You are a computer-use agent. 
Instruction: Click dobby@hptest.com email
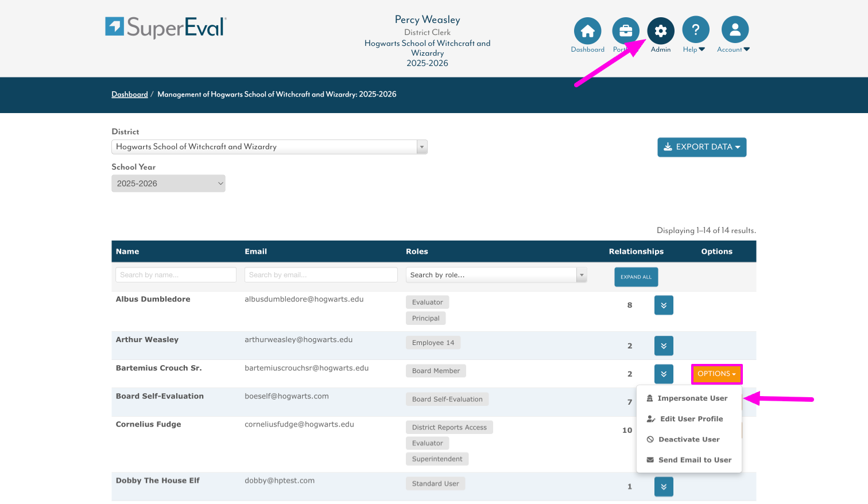click(280, 480)
